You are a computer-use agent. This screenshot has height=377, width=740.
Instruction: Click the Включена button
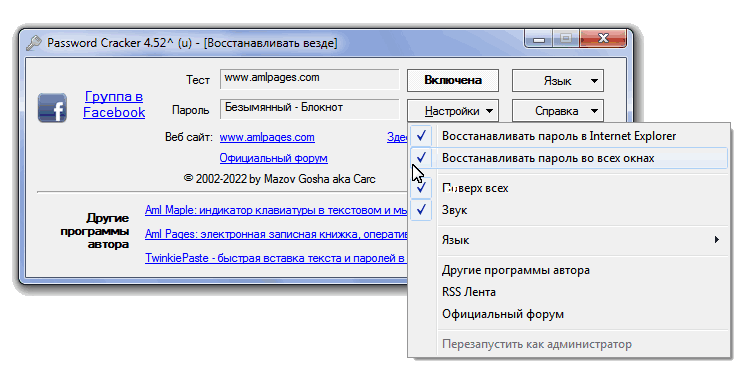[x=453, y=80]
